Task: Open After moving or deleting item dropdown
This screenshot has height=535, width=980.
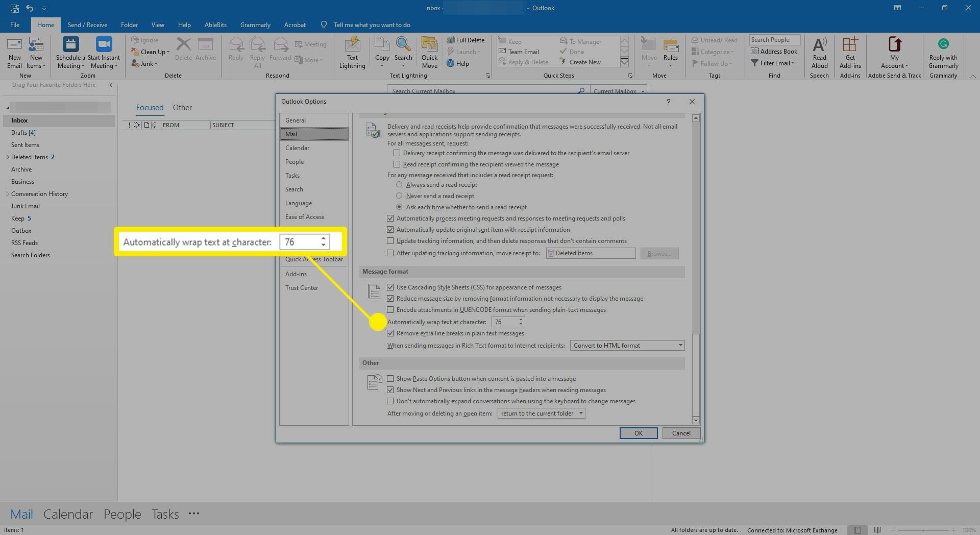Action: coord(541,414)
